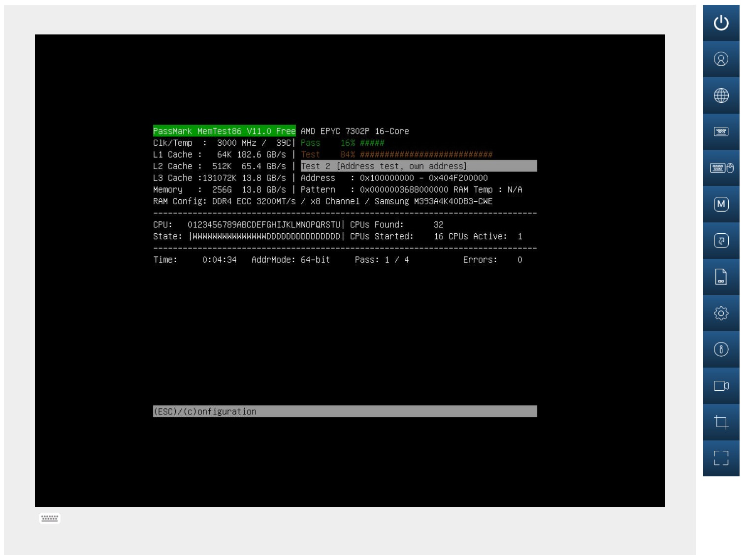Image resolution: width=744 pixels, height=560 pixels.
Task: Click the keyboard and mouse icon
Action: pyautogui.click(x=721, y=168)
